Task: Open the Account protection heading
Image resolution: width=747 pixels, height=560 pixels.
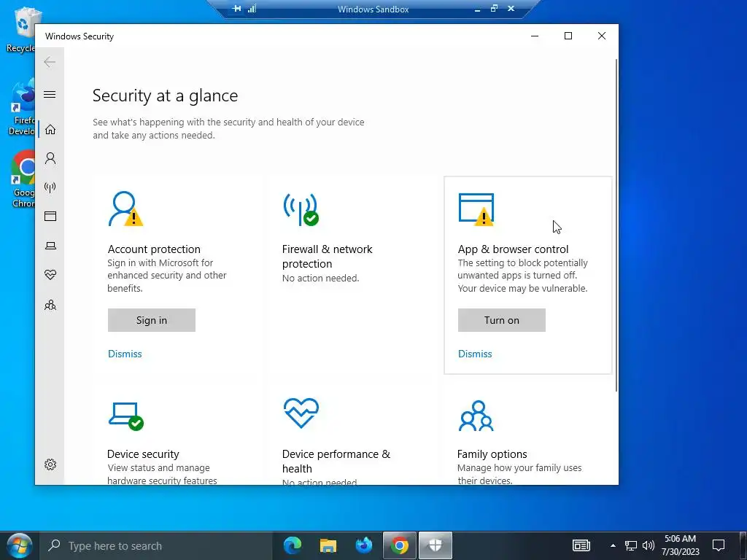Action: (154, 249)
